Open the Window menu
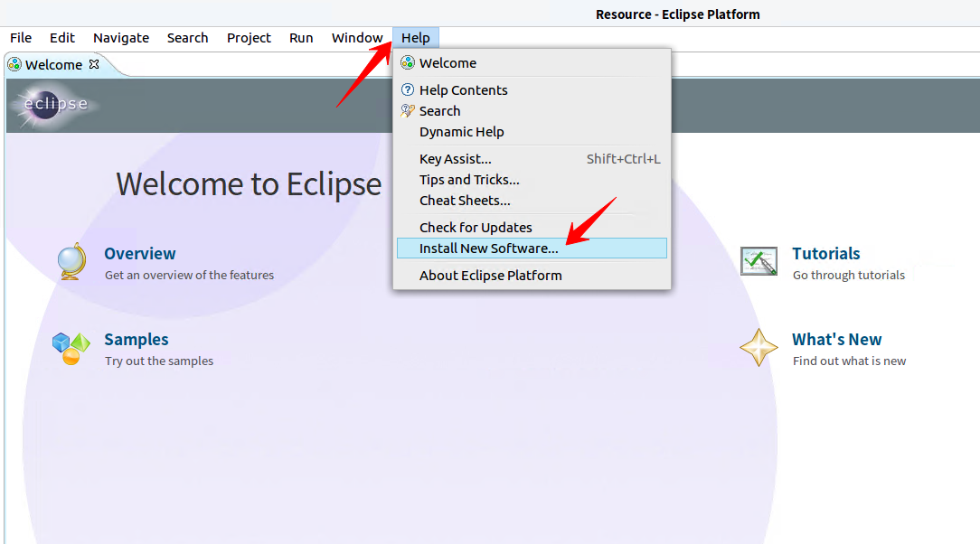980x544 pixels. tap(357, 37)
